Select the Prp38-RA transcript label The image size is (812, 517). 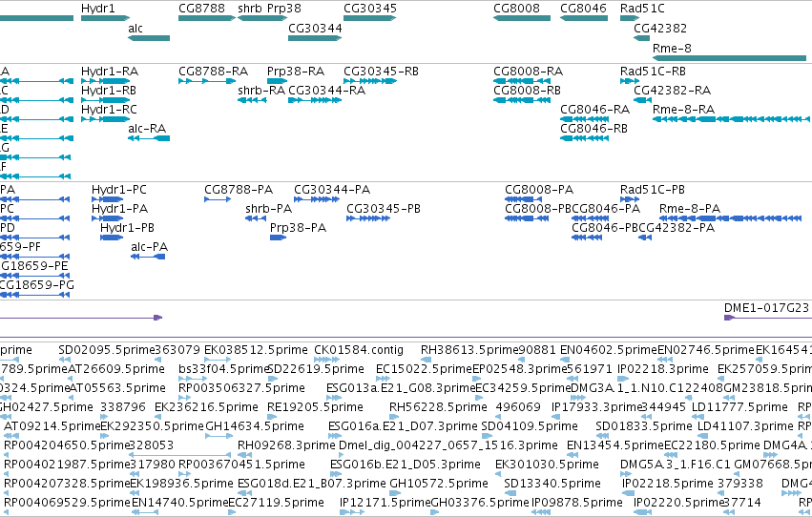click(x=296, y=71)
